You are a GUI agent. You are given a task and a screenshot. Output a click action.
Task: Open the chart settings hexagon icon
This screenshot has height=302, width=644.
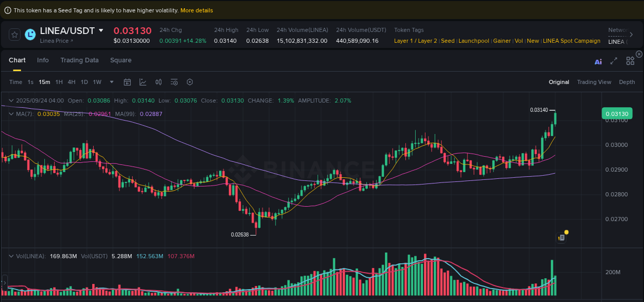(189, 82)
